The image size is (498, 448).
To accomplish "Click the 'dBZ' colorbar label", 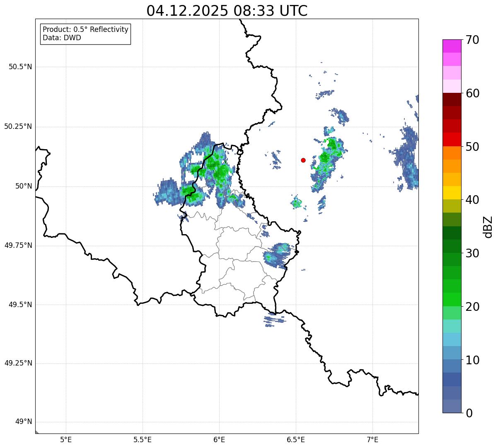I will pos(488,226).
